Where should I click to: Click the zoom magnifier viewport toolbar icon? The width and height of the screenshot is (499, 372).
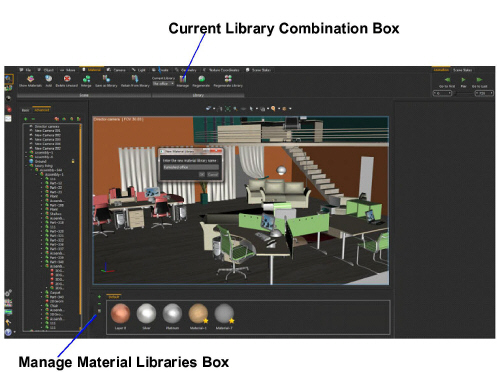coord(235,108)
